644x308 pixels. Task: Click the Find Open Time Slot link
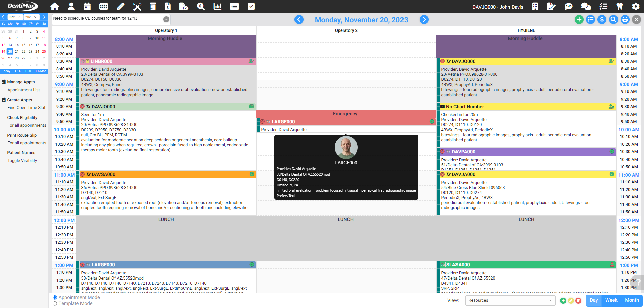[x=26, y=107]
